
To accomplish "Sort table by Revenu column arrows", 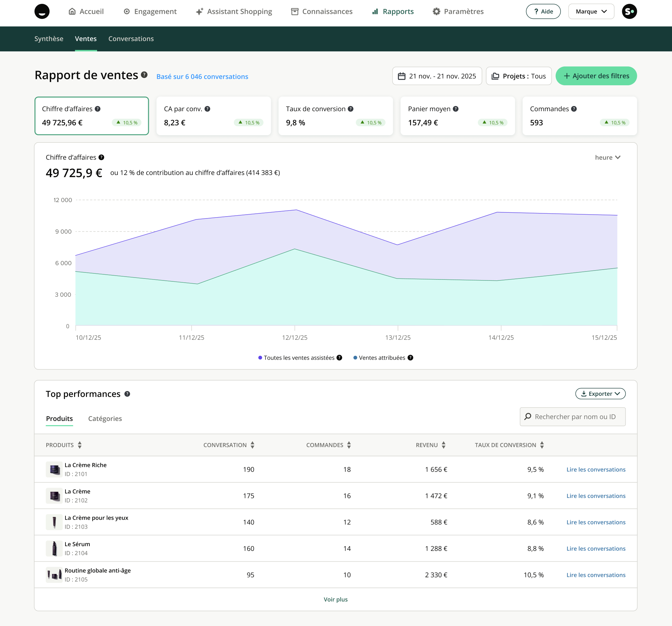I will pos(444,445).
